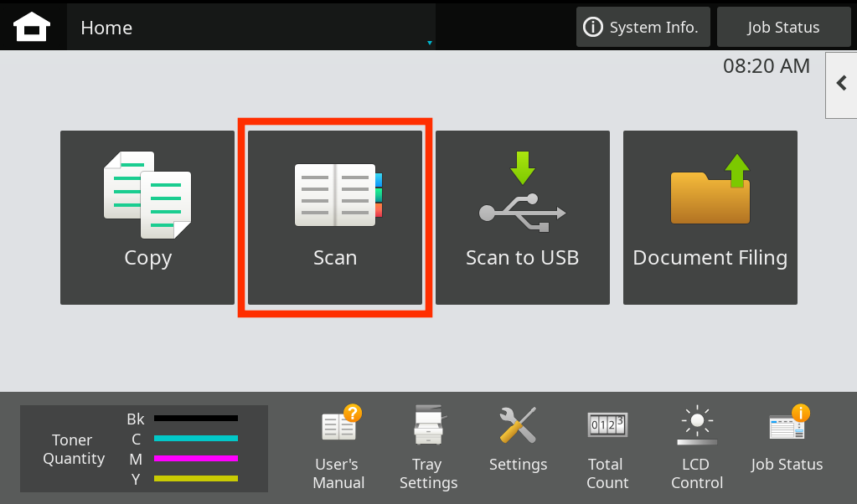Click the 08:20 AM clock display
857x504 pixels.
pos(767,66)
